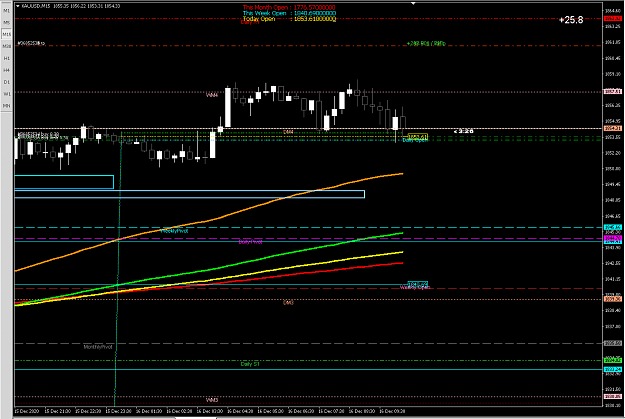Screen dimensions: 625x419
Task: Click the green Daily S1 label
Action: (250, 364)
